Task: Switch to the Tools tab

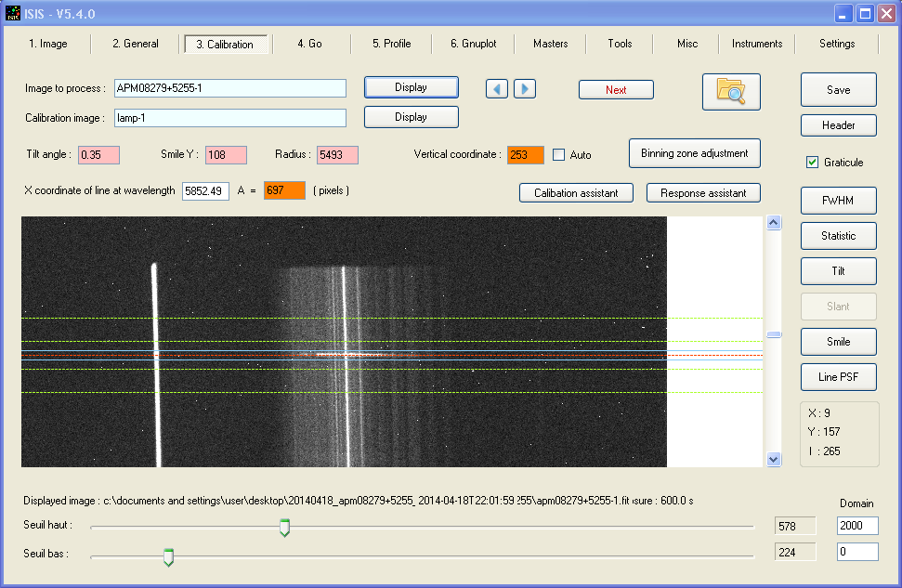Action: click(x=620, y=44)
